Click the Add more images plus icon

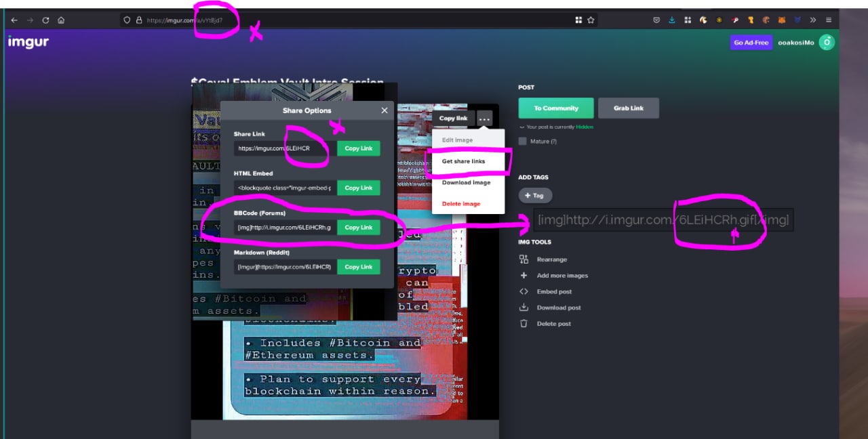pos(524,276)
